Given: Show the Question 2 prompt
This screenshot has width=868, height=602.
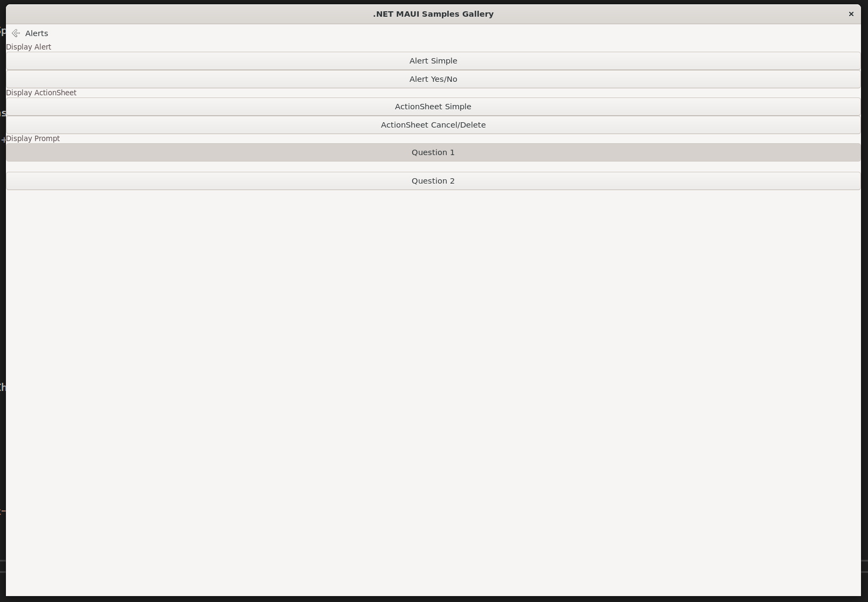Looking at the screenshot, I should tap(433, 181).
